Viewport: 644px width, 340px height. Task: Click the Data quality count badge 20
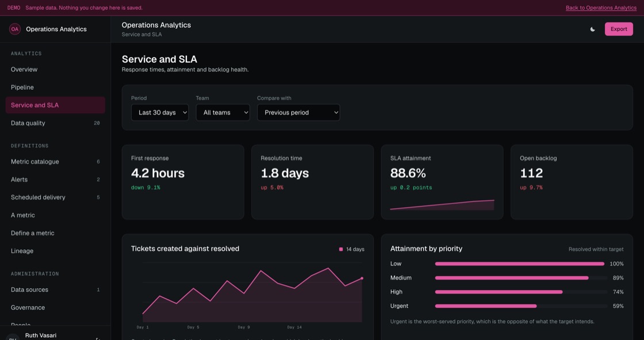97,123
